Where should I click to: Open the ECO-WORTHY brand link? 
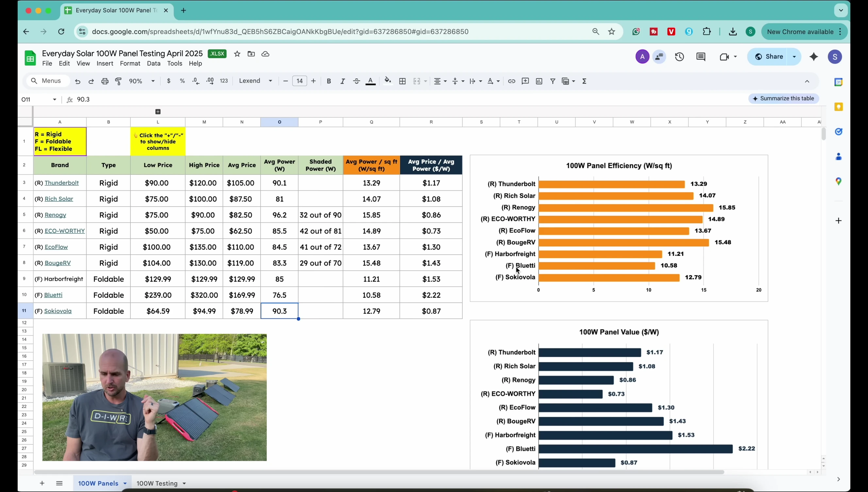coord(64,231)
